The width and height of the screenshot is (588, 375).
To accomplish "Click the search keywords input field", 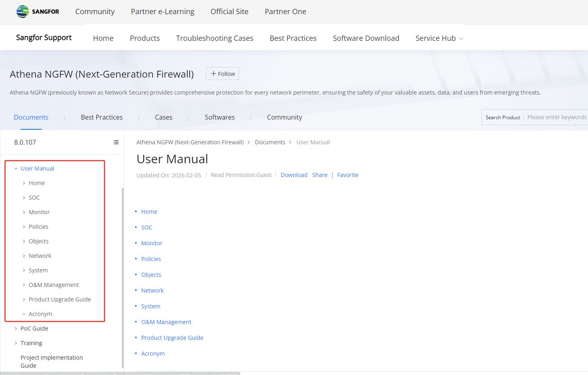I will point(556,117).
